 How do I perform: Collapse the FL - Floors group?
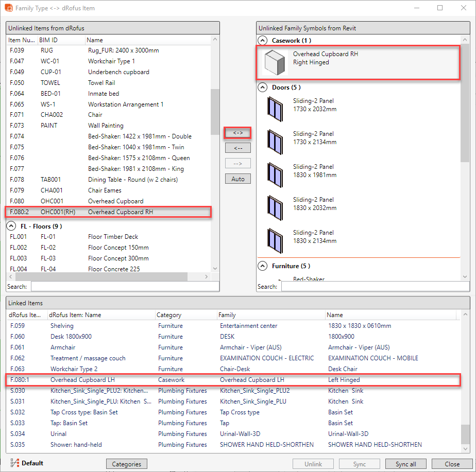11,225
